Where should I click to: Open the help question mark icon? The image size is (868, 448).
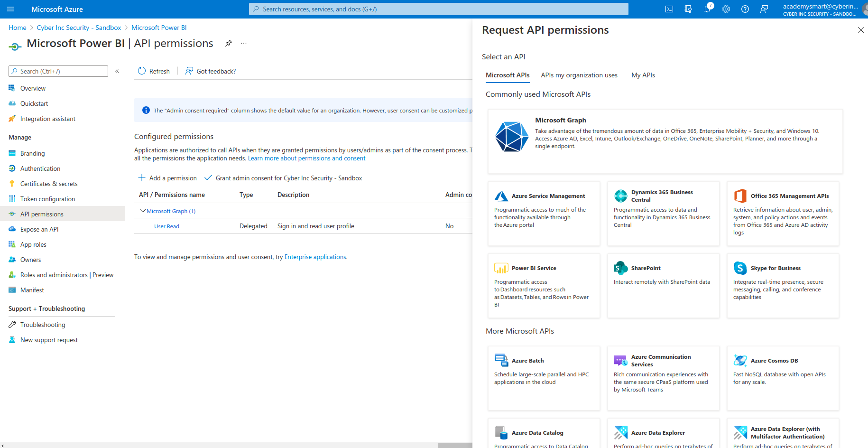(x=745, y=9)
